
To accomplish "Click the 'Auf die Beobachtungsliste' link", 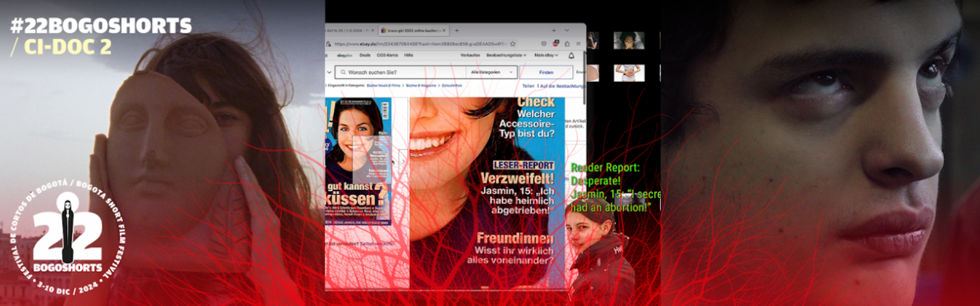I will pos(562,86).
